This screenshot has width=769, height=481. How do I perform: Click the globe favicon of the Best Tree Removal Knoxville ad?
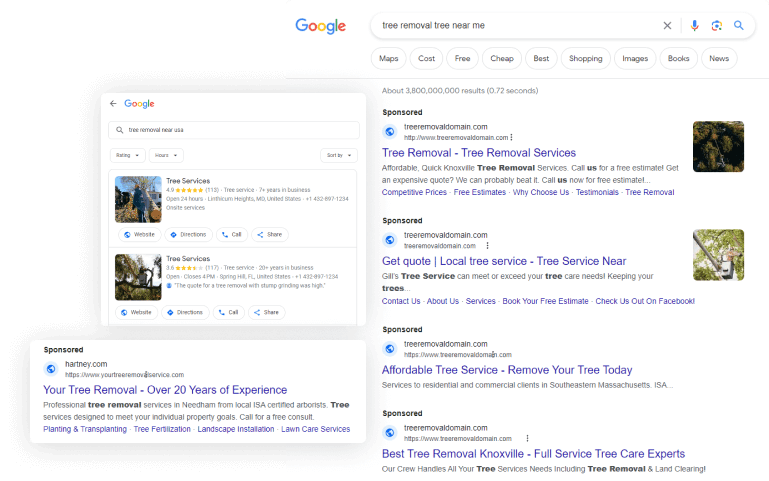point(390,432)
